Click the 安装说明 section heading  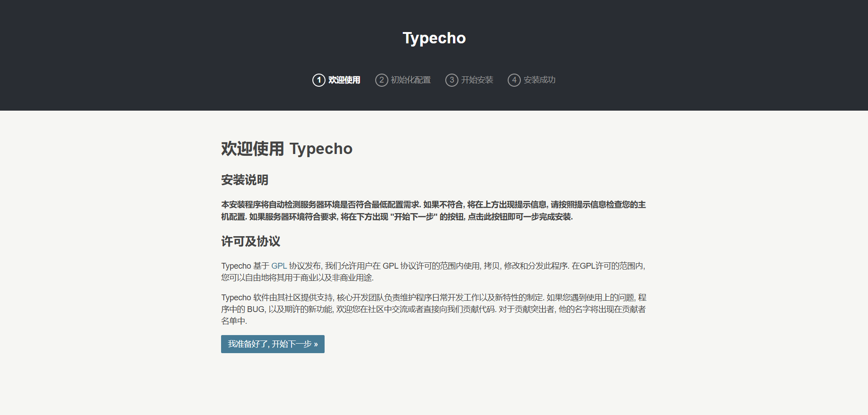(x=245, y=180)
